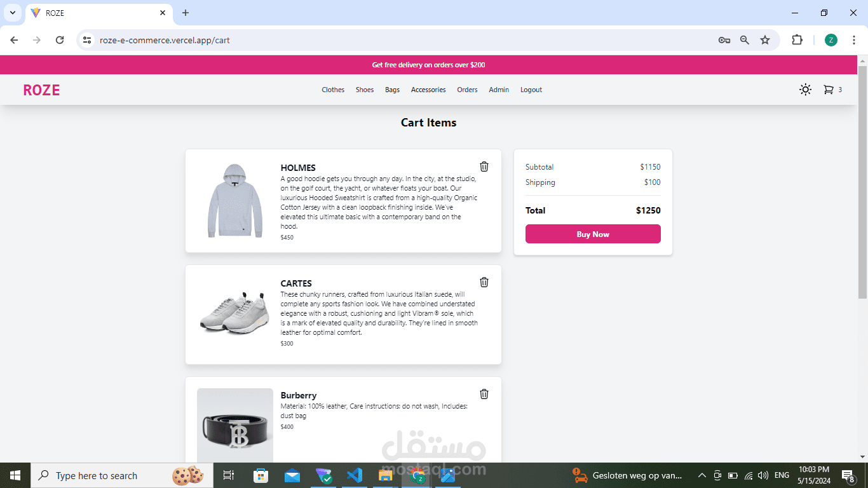Click the Windows taskbar search box
The image size is (868, 488).
121,475
